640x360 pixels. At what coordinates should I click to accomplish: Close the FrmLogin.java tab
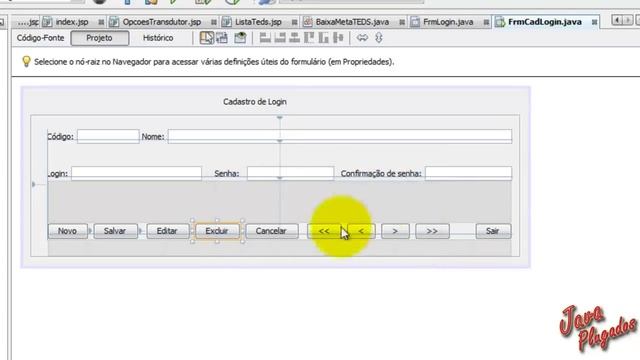(x=486, y=22)
